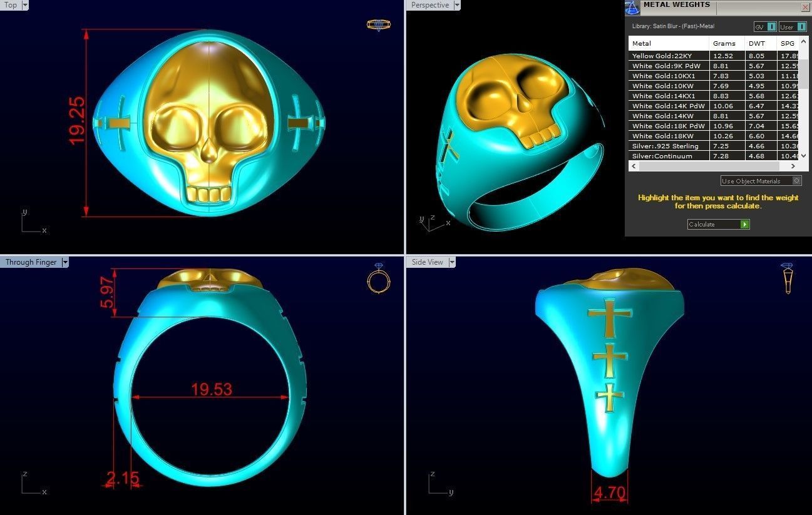Select the Through Finger viewport title

(31, 262)
